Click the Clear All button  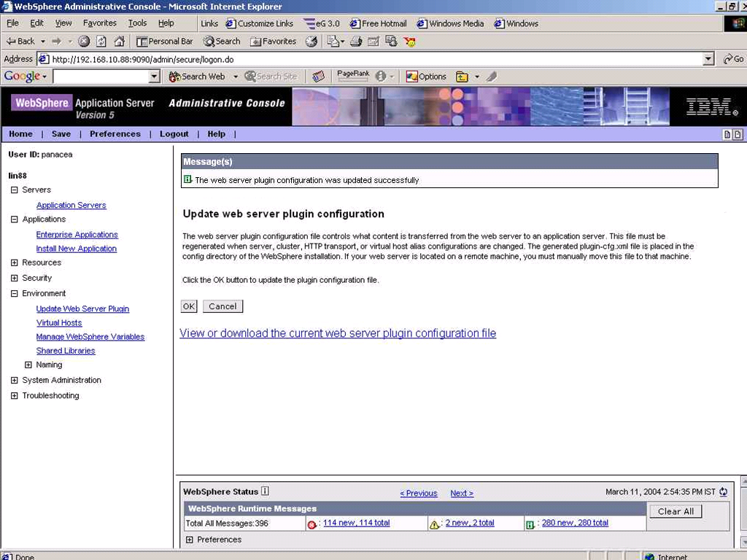pos(676,511)
